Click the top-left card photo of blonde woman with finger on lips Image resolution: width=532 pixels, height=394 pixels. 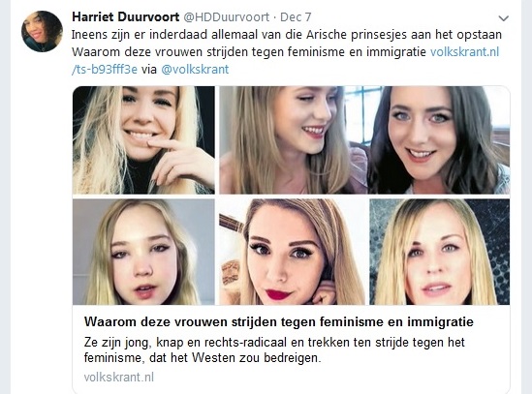pyautogui.click(x=143, y=140)
